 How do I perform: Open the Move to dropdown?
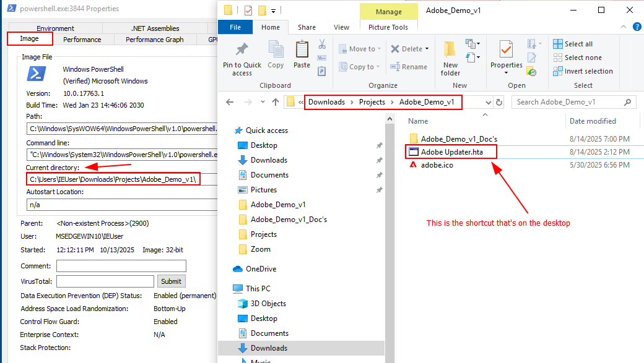coord(380,49)
